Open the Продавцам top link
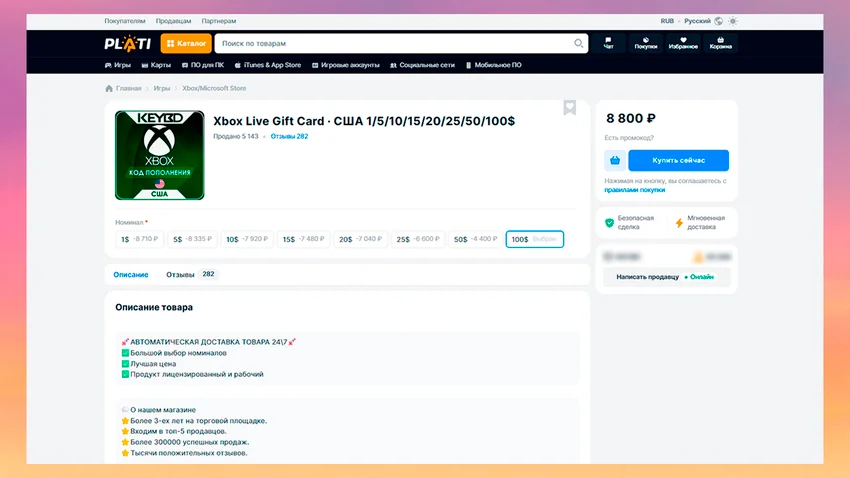The height and width of the screenshot is (478, 850). (x=173, y=21)
